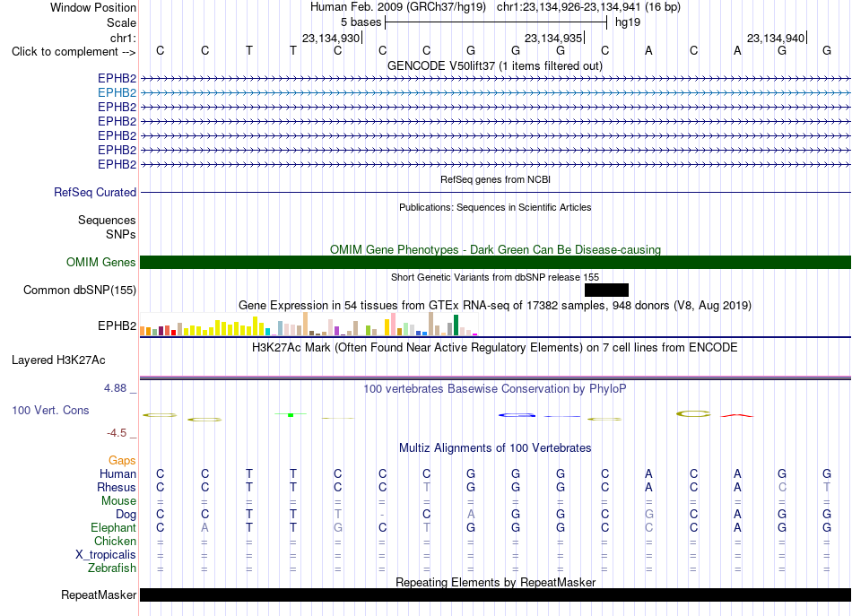
Task: Click the SNPs label under Publications
Action: [x=121, y=234]
